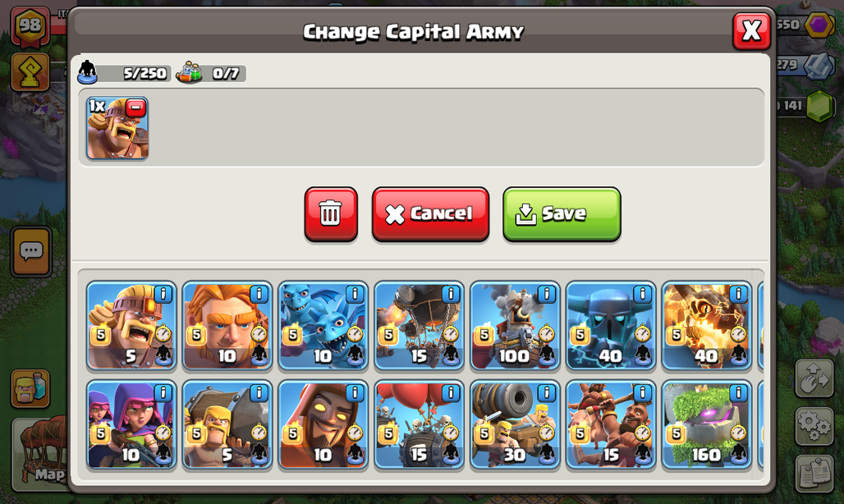This screenshot has width=844, height=504.
Task: View info for the Super Wizard card
Action: [355, 393]
